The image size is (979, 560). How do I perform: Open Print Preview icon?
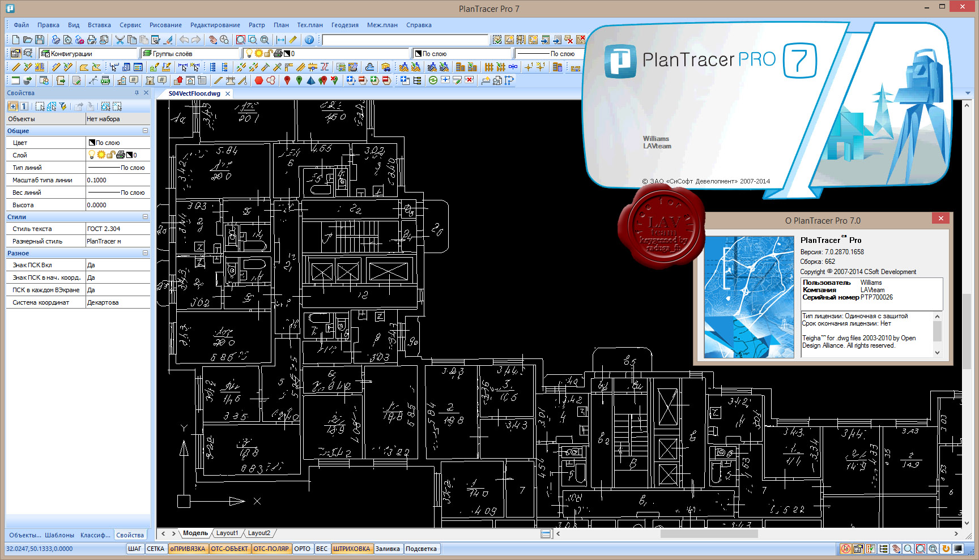point(68,40)
